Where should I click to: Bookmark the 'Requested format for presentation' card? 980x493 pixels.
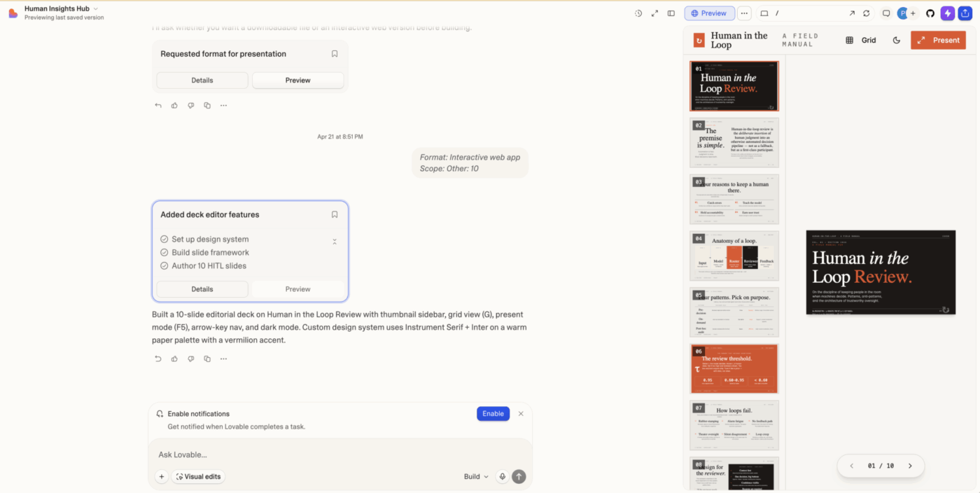tap(335, 54)
